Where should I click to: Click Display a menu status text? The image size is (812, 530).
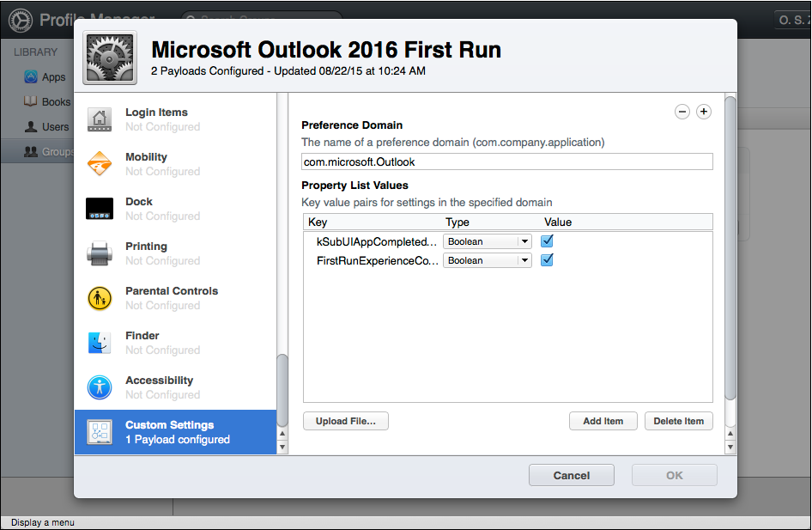[x=43, y=522]
